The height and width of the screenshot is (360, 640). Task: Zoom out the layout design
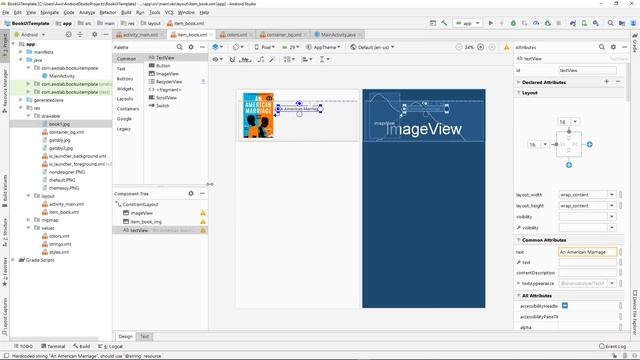[459, 47]
